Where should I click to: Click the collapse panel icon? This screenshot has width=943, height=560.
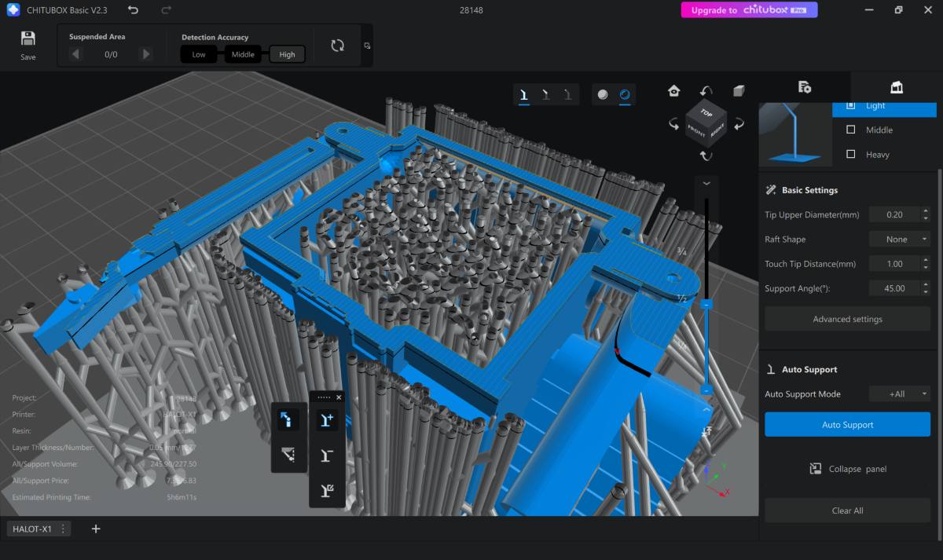pyautogui.click(x=816, y=469)
